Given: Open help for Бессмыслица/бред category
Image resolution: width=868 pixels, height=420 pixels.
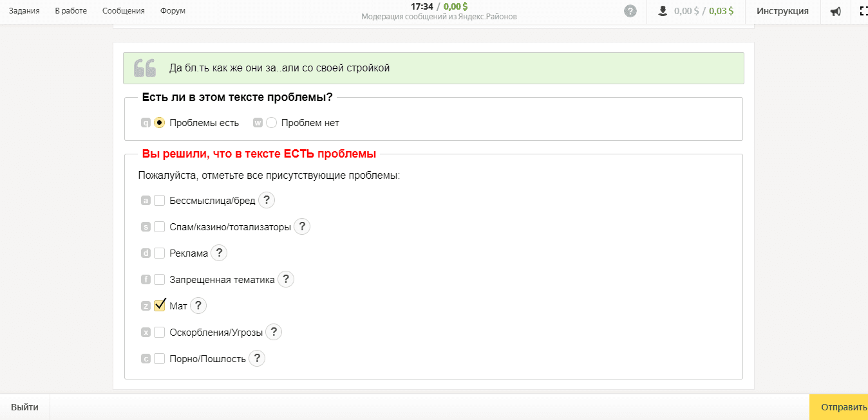Looking at the screenshot, I should (x=266, y=200).
